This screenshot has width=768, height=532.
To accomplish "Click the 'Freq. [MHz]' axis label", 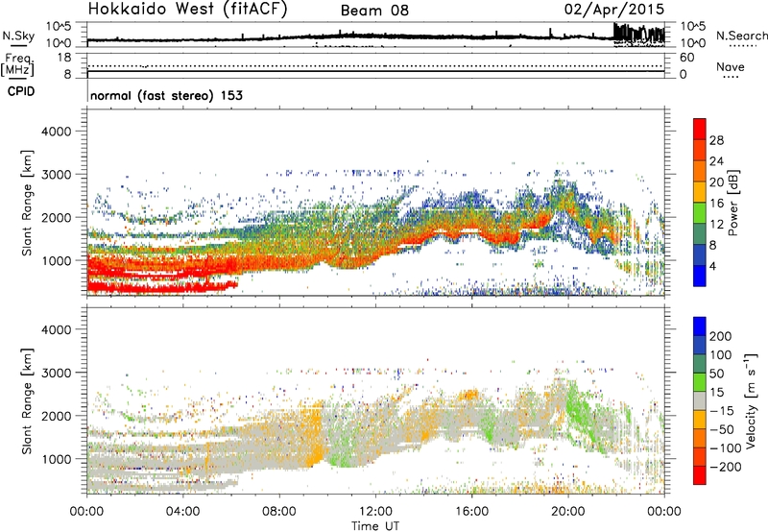I will (17, 65).
